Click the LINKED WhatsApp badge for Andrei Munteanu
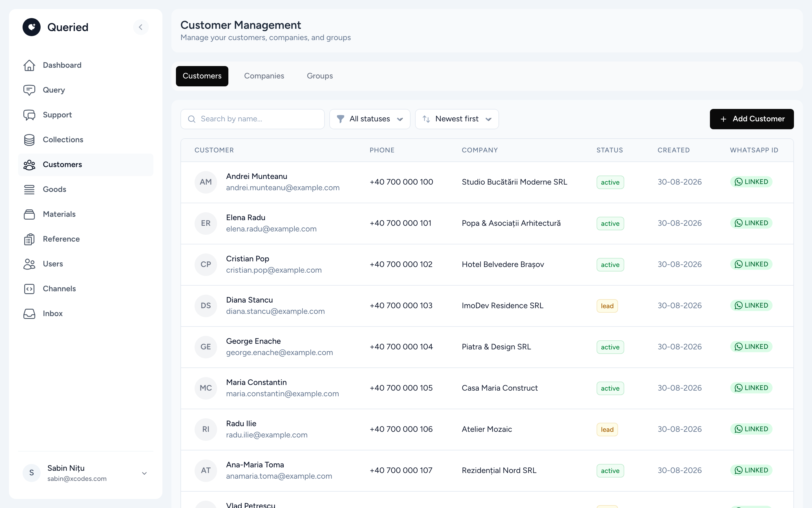 (x=751, y=182)
